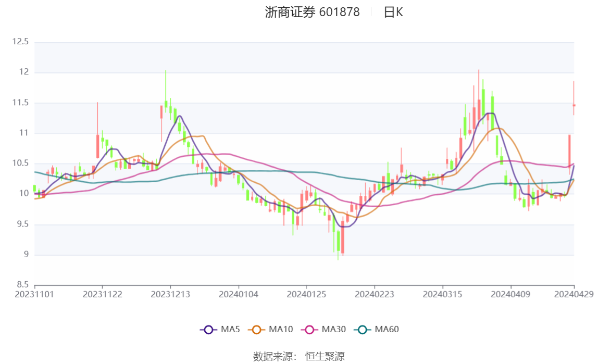Toggle the MA10 legend series
Image resolution: width=598 pixels, height=364 pixels.
tap(270, 329)
